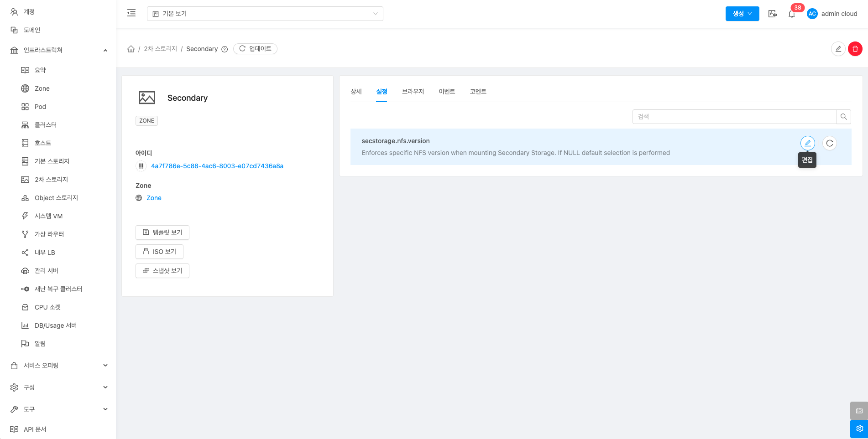
Task: Focus the 검색 settings search field
Action: pyautogui.click(x=734, y=117)
